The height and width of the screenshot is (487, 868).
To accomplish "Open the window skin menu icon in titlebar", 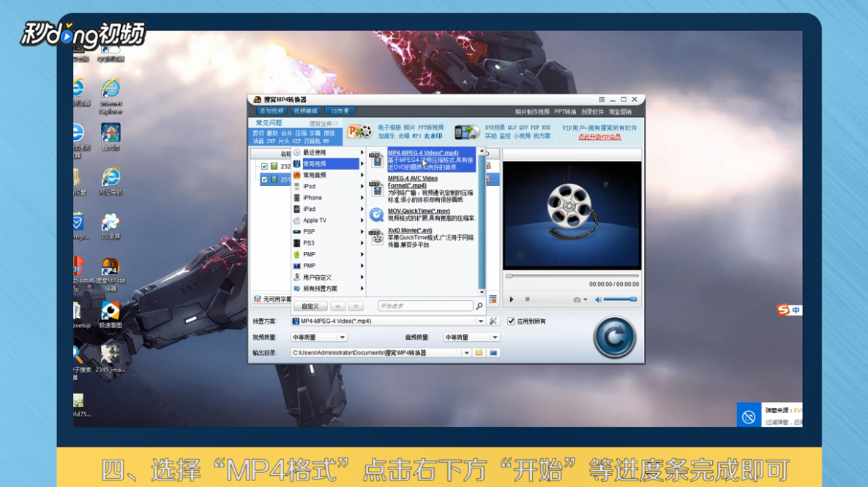I will 602,100.
